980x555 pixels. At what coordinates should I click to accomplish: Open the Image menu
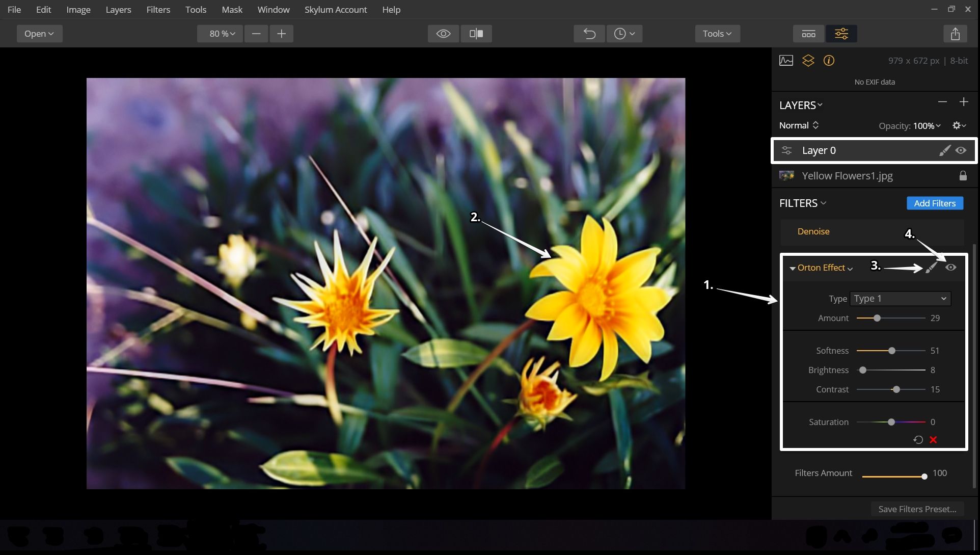click(x=78, y=10)
